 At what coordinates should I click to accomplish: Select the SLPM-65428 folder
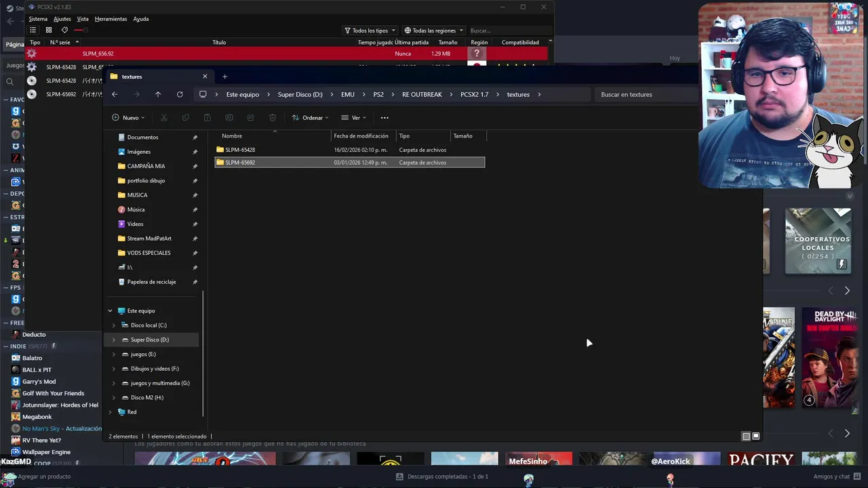tap(350, 150)
